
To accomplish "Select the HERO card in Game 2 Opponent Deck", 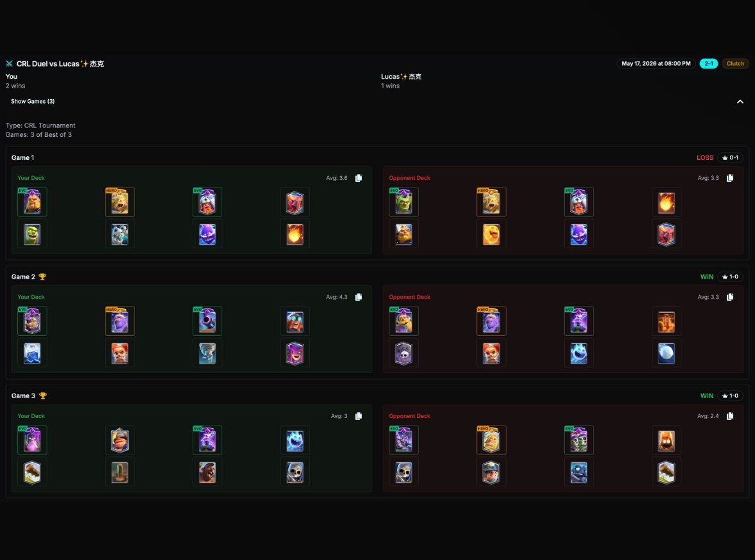I will [x=491, y=321].
